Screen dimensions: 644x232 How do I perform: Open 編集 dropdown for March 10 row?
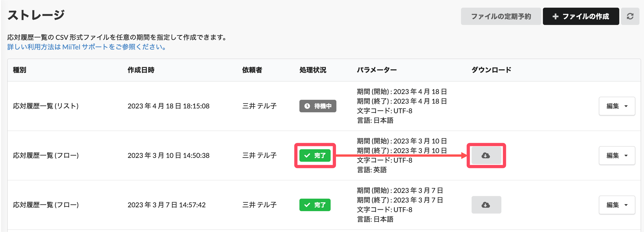617,155
